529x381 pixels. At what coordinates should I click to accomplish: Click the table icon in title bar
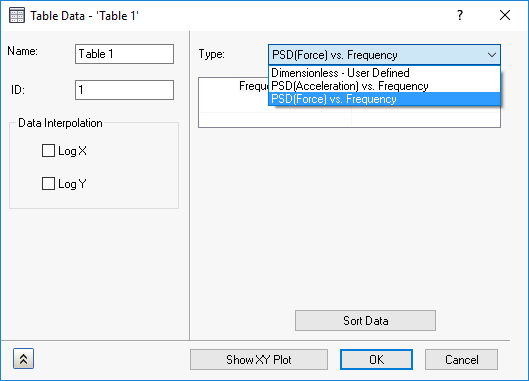(17, 16)
